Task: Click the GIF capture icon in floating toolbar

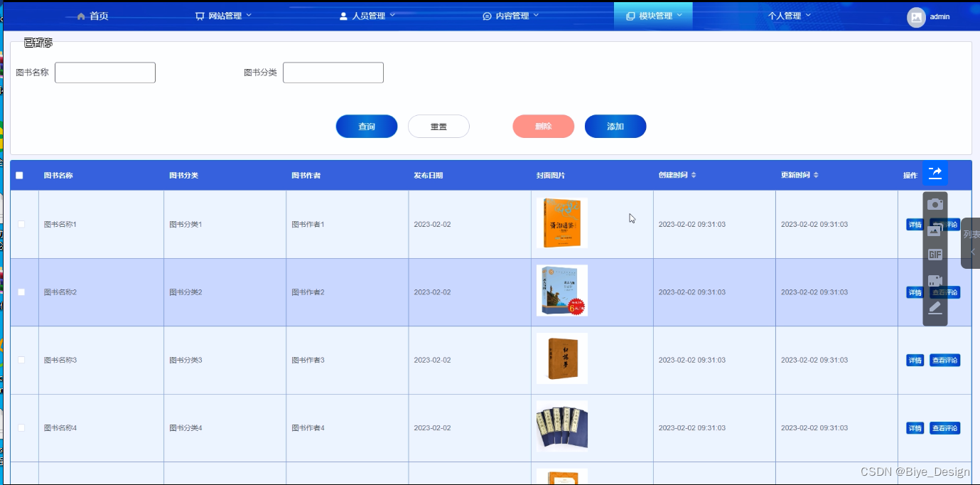Action: [935, 255]
